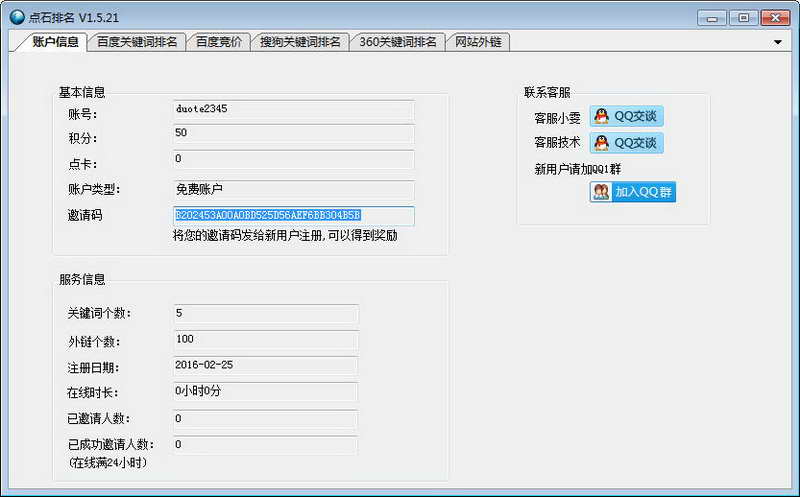Click the 关键词个数 field
The image size is (800, 497).
coord(265,314)
